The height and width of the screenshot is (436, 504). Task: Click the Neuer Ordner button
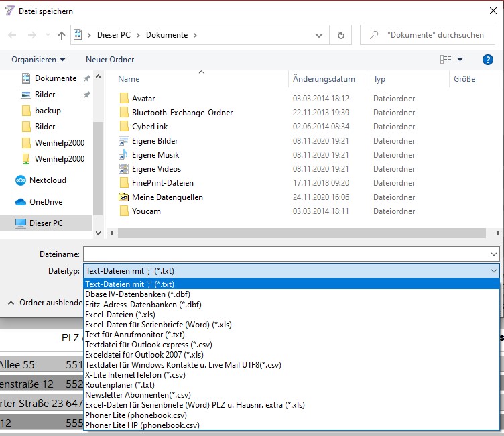point(110,60)
